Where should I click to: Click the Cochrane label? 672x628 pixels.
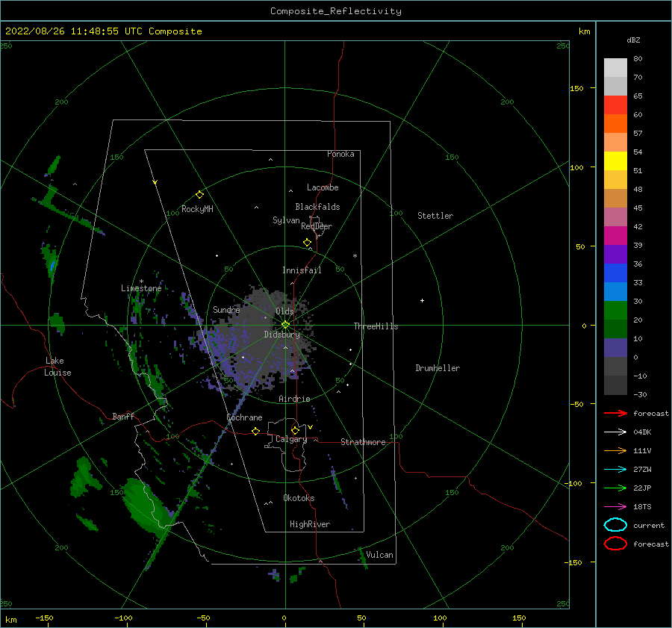244,417
